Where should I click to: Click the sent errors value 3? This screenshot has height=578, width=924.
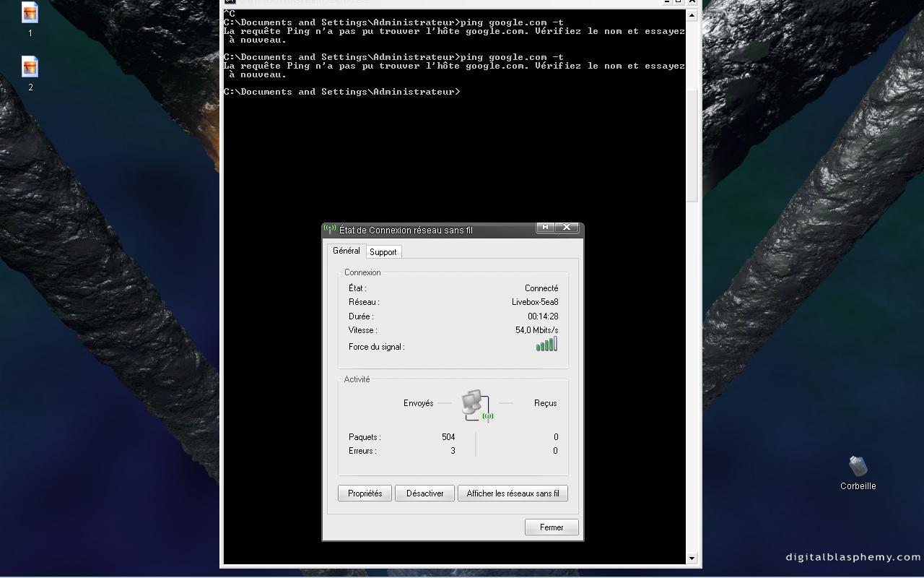(x=453, y=451)
